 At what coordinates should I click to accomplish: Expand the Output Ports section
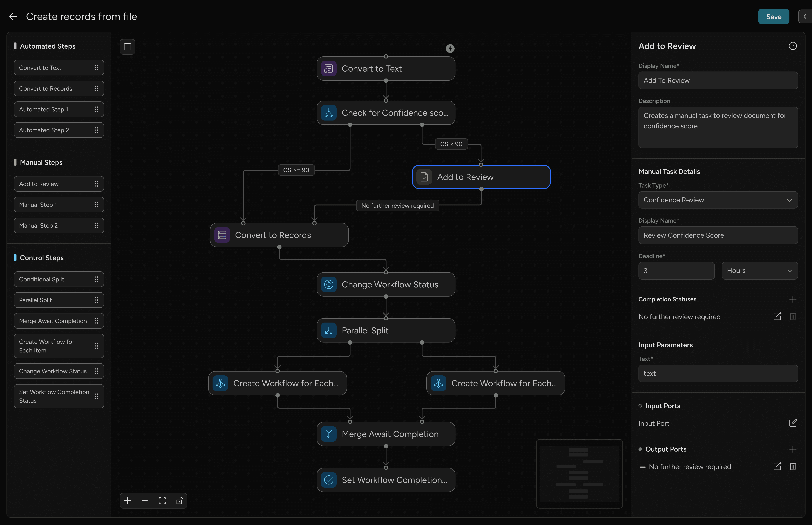pyautogui.click(x=793, y=449)
